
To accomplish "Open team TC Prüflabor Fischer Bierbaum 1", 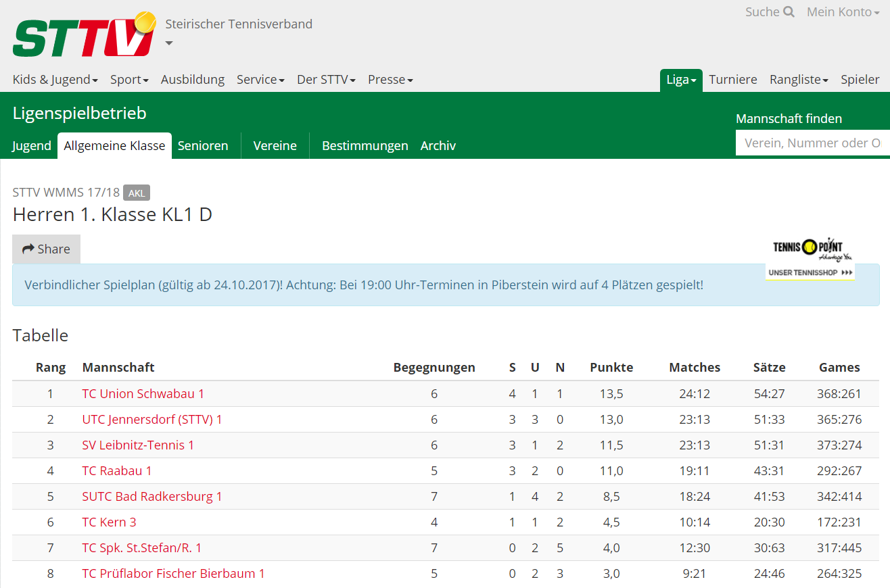I will (173, 574).
